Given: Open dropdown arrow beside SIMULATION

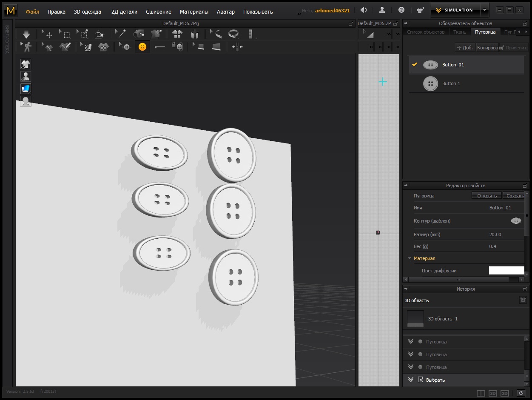Looking at the screenshot, I should click(484, 10).
